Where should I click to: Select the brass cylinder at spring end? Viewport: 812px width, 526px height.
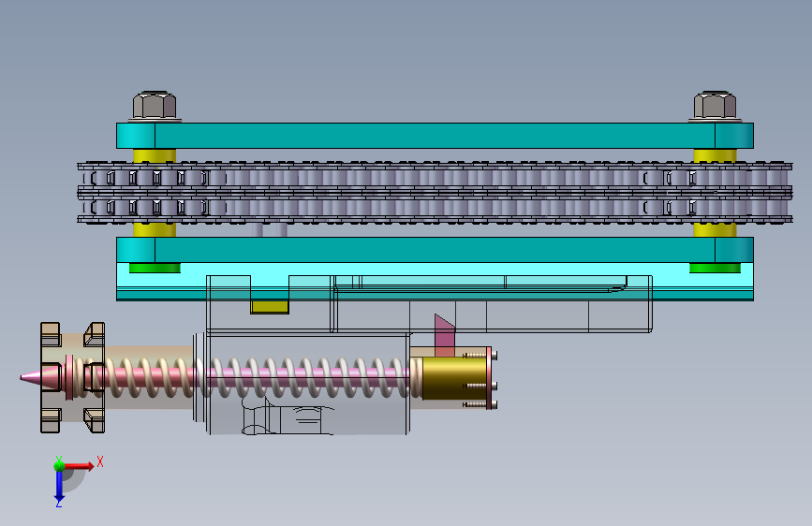tap(454, 378)
